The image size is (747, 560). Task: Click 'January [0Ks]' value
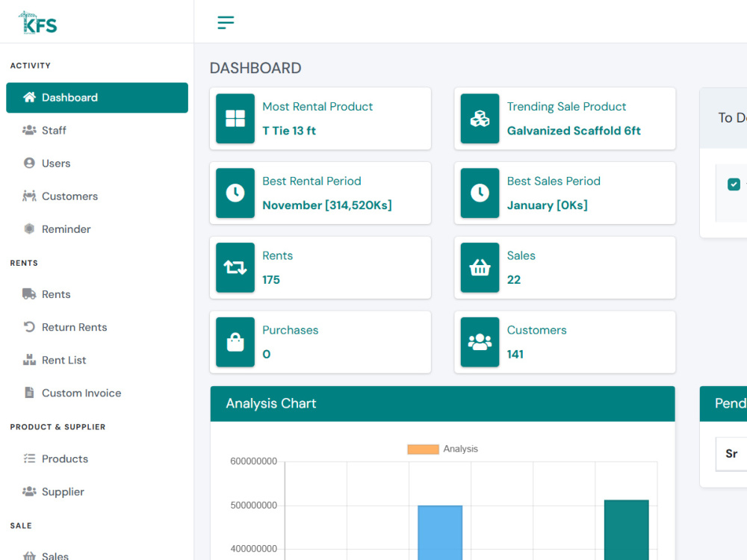click(x=548, y=205)
